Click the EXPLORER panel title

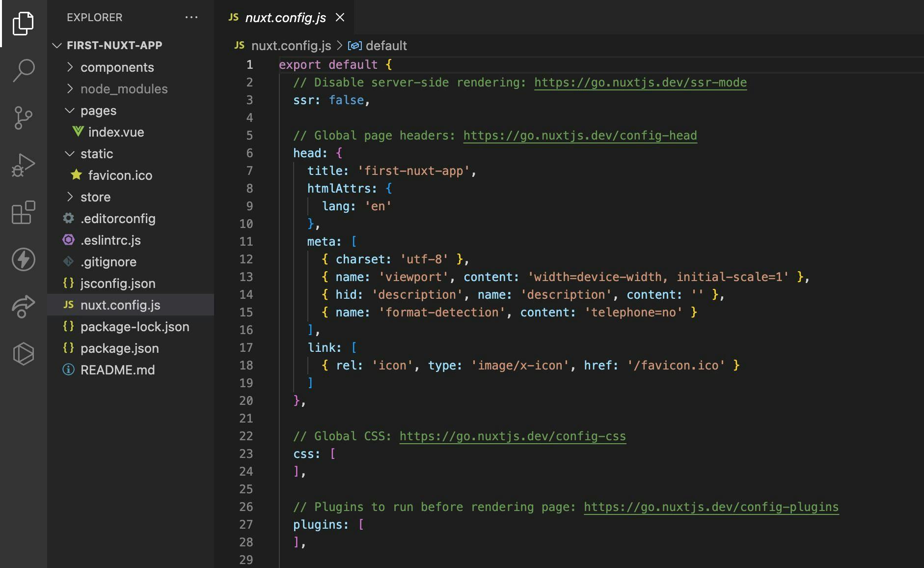(94, 17)
